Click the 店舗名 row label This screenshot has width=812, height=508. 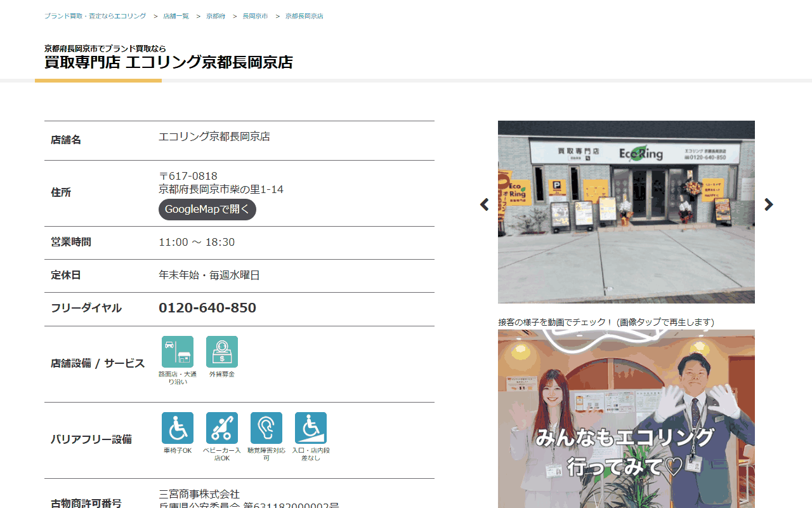tap(66, 140)
